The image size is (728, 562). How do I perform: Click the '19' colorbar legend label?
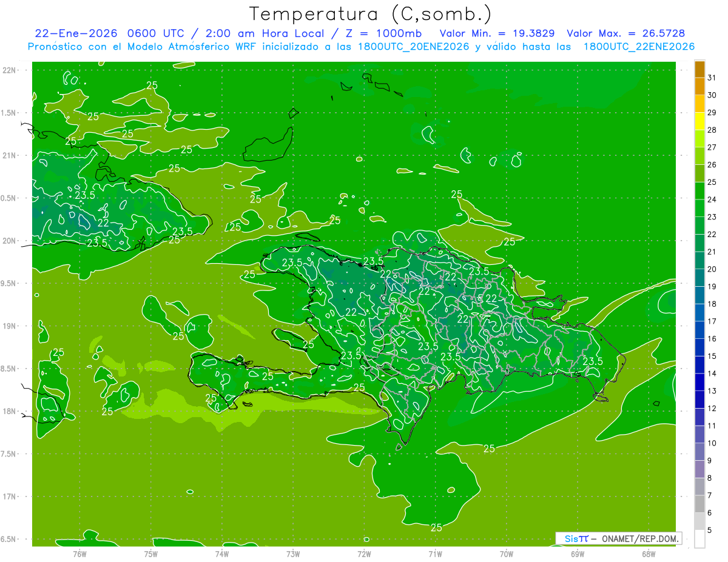coord(712,287)
